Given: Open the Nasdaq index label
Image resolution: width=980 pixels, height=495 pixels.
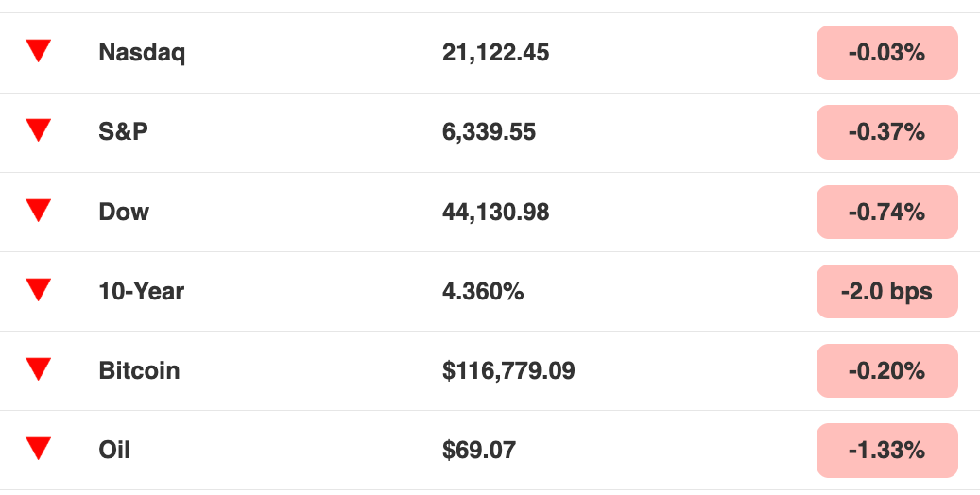Looking at the screenshot, I should point(142,53).
